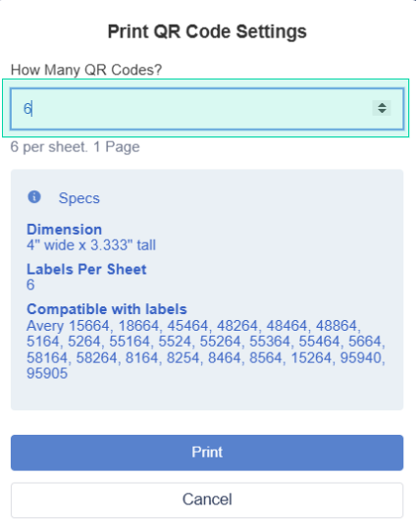
Task: Focus the How Many QR Codes field
Action: (x=207, y=109)
